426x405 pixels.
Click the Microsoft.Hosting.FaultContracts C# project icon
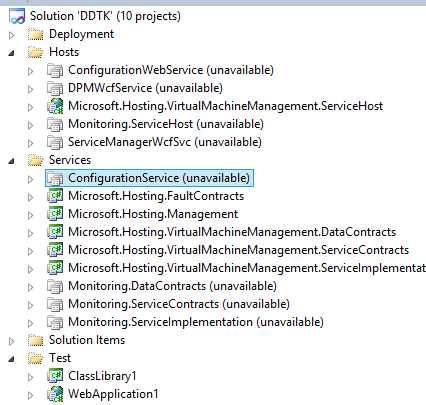pos(55,196)
